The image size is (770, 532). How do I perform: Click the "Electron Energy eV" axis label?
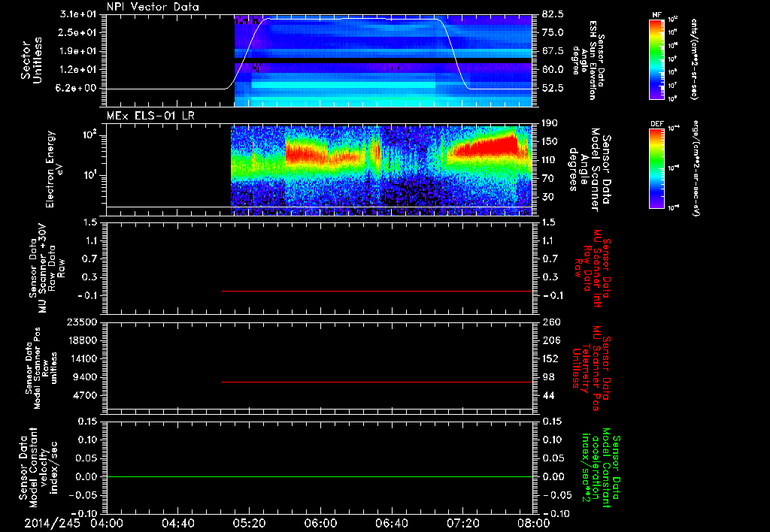pyautogui.click(x=54, y=169)
